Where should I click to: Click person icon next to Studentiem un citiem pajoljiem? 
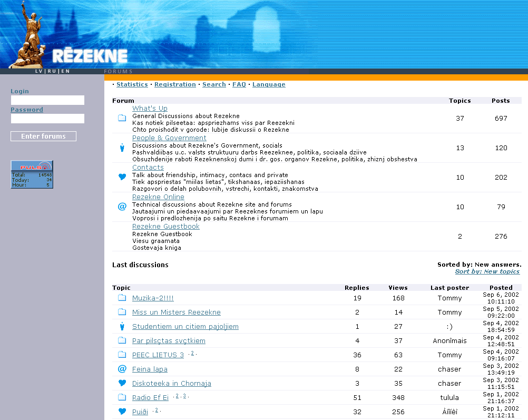coord(122,326)
